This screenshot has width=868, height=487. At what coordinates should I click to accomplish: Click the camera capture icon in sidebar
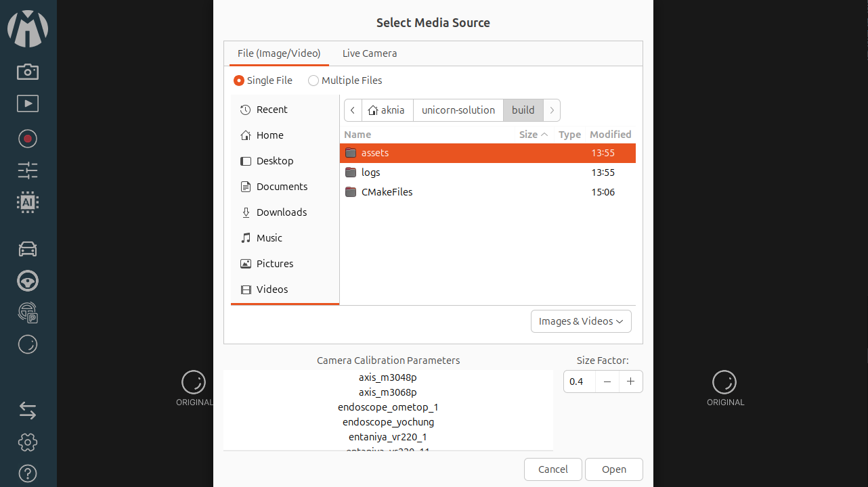pyautogui.click(x=28, y=72)
